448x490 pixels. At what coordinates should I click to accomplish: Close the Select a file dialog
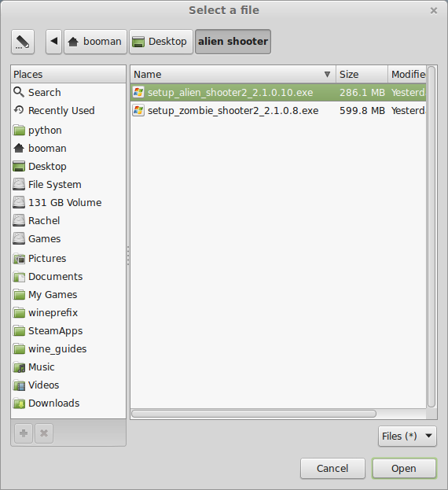click(x=433, y=11)
